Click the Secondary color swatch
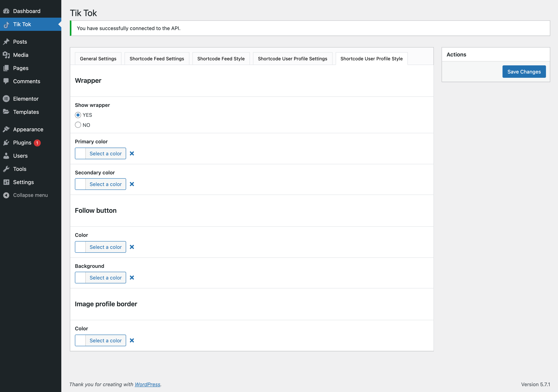 81,184
